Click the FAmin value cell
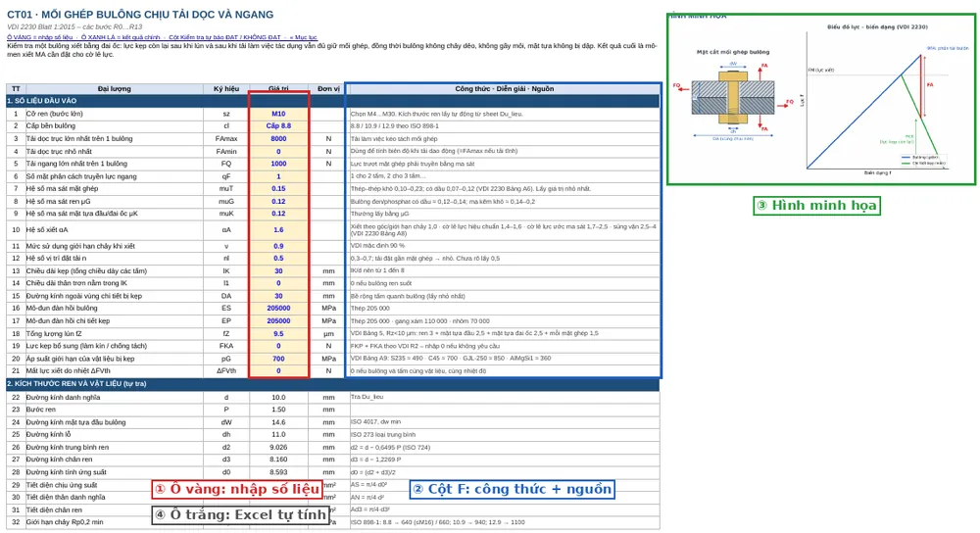980x533 pixels. point(278,151)
